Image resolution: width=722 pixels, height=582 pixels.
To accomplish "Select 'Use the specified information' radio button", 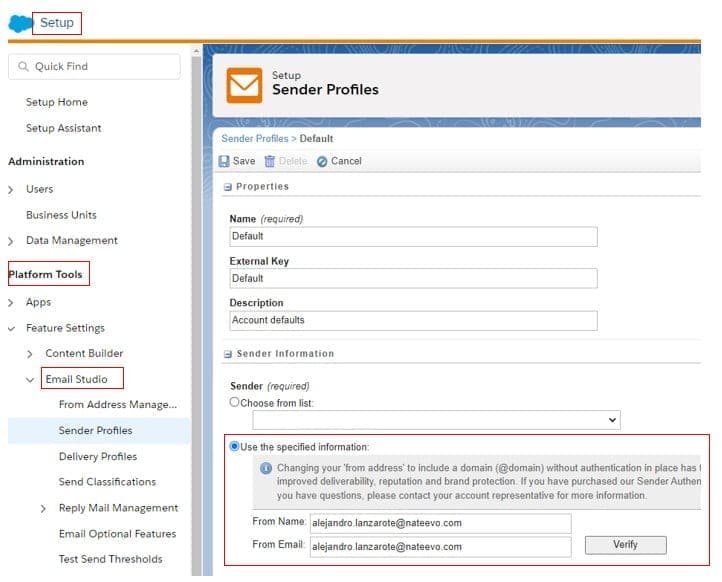I will [x=235, y=446].
